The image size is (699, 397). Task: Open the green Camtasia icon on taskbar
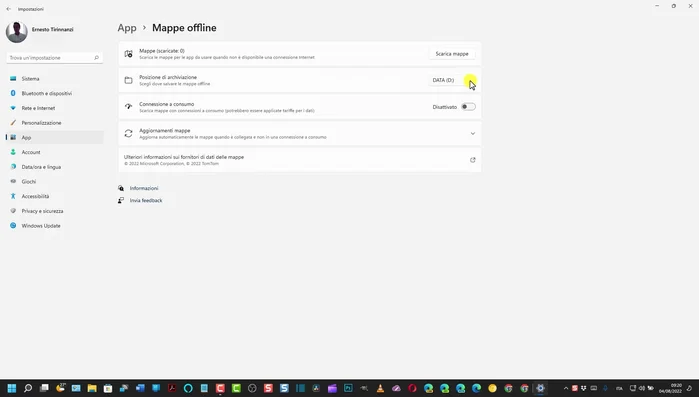(x=236, y=388)
